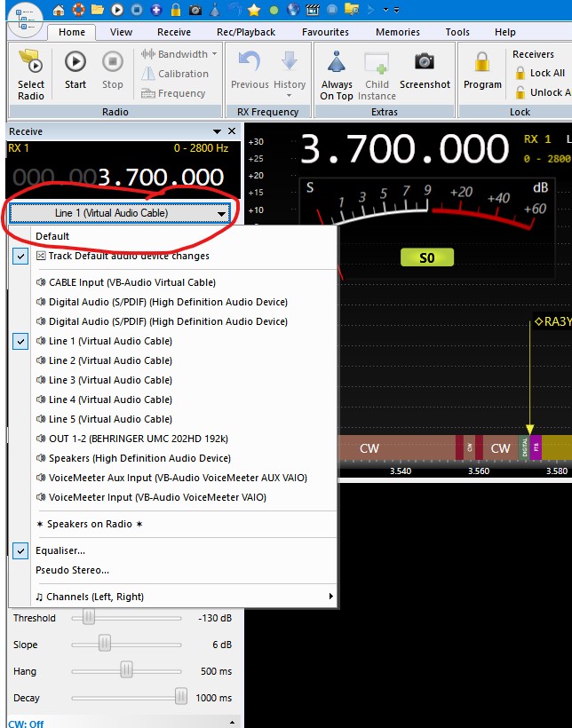Open the Program lock icon
Screen dimensions: 572x728
[482, 70]
